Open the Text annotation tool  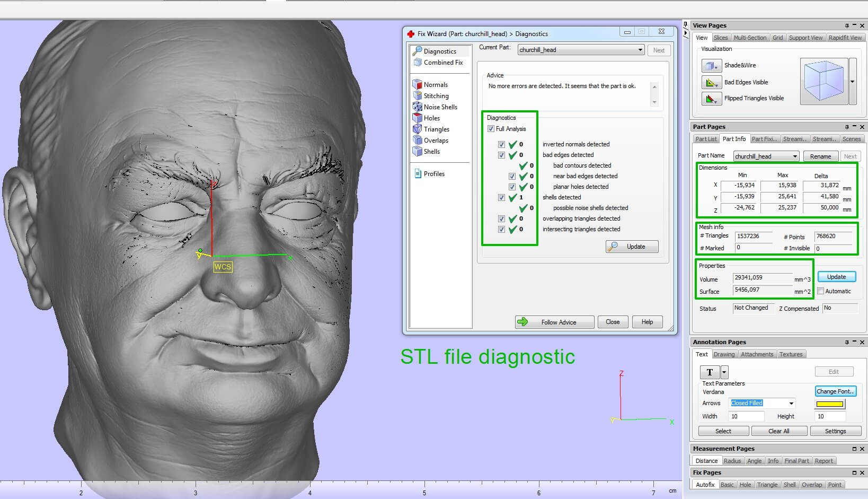pyautogui.click(x=710, y=372)
